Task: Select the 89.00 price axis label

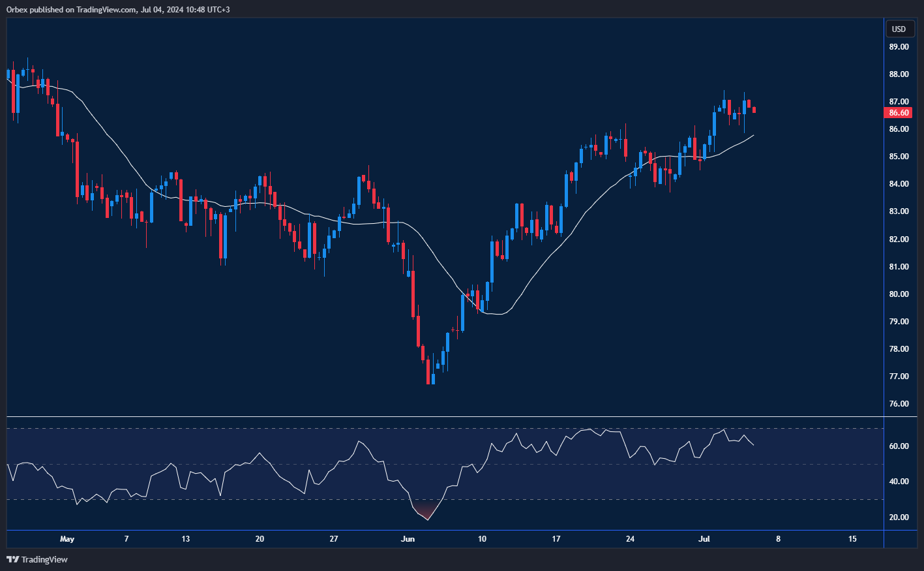Action: point(899,47)
